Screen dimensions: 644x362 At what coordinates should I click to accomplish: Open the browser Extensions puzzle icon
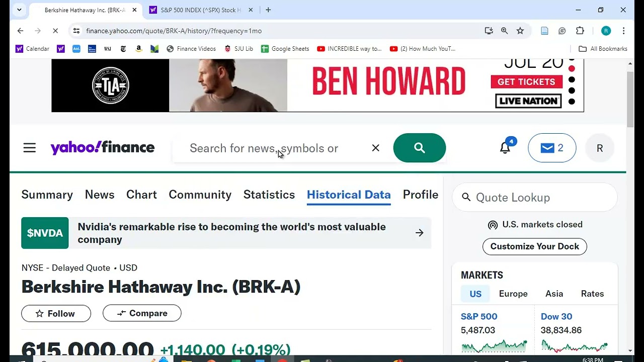580,31
